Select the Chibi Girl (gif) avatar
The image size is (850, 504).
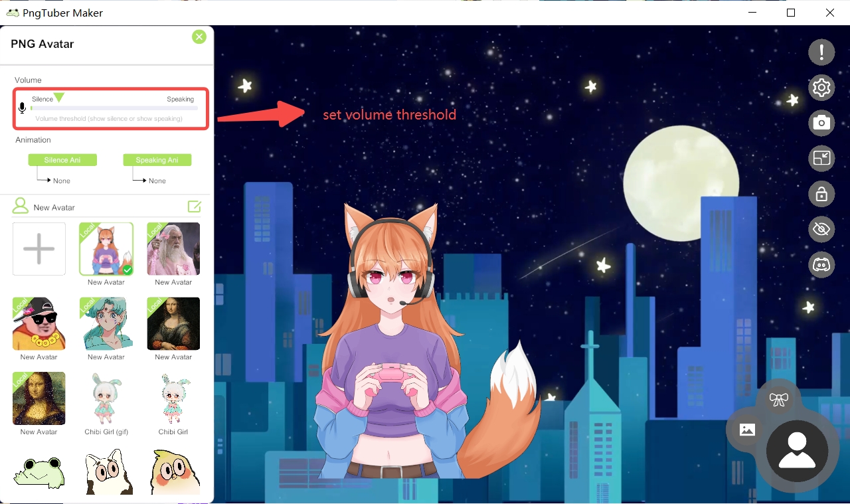[106, 398]
